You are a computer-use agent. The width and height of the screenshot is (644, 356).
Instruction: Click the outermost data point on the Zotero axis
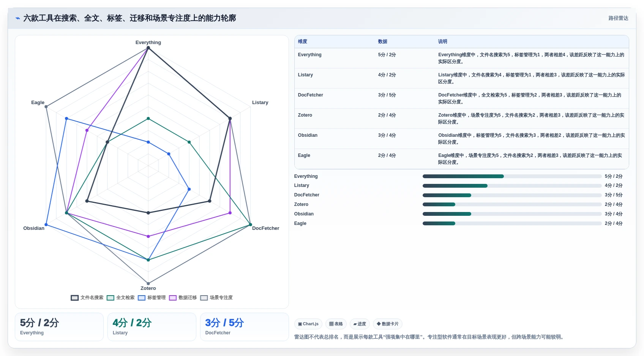click(148, 283)
